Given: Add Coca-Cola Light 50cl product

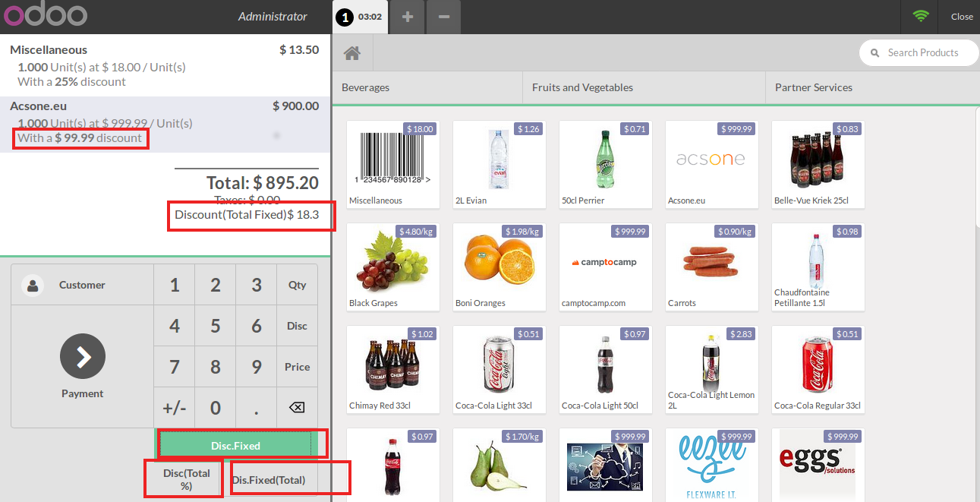Looking at the screenshot, I should click(606, 369).
